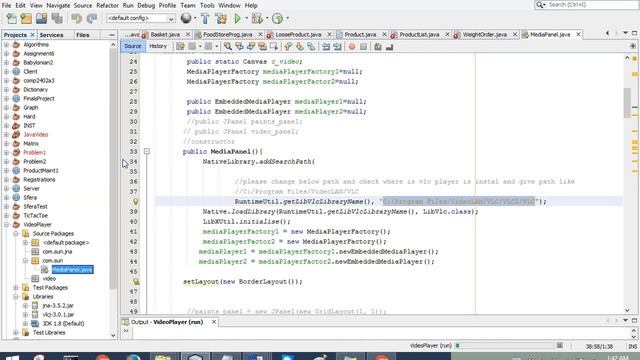Select the vlcj-3.0.1.jar library
The height and width of the screenshot is (360, 640).
tap(58, 314)
